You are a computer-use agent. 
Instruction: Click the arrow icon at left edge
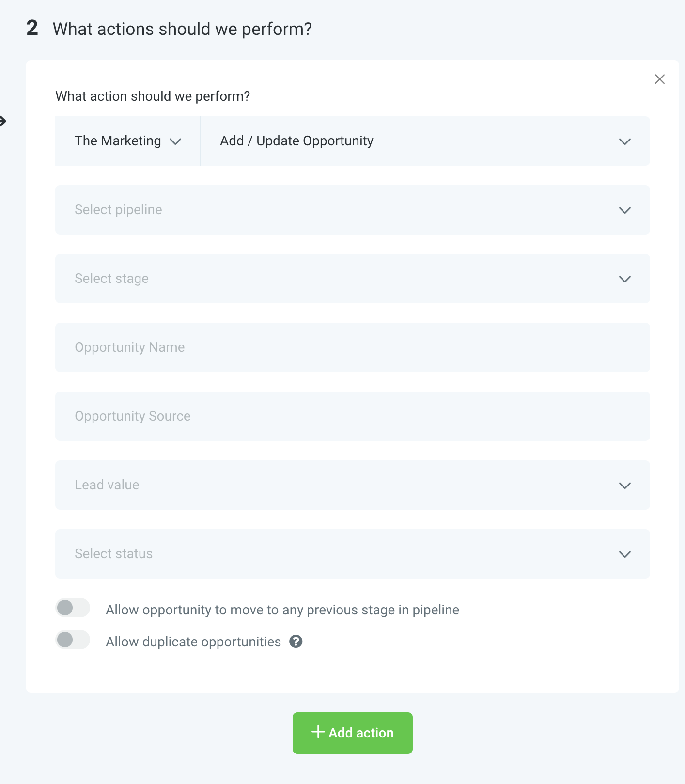(x=2, y=121)
